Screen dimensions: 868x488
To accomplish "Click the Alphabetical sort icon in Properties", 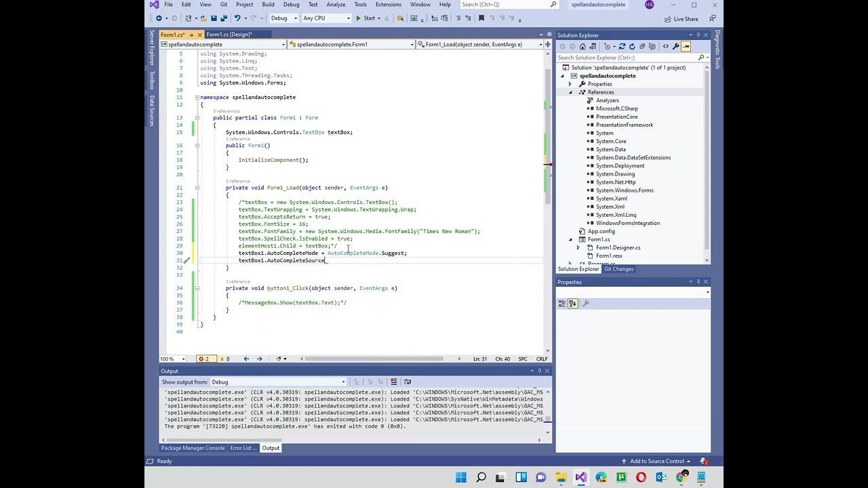I will tap(572, 303).
